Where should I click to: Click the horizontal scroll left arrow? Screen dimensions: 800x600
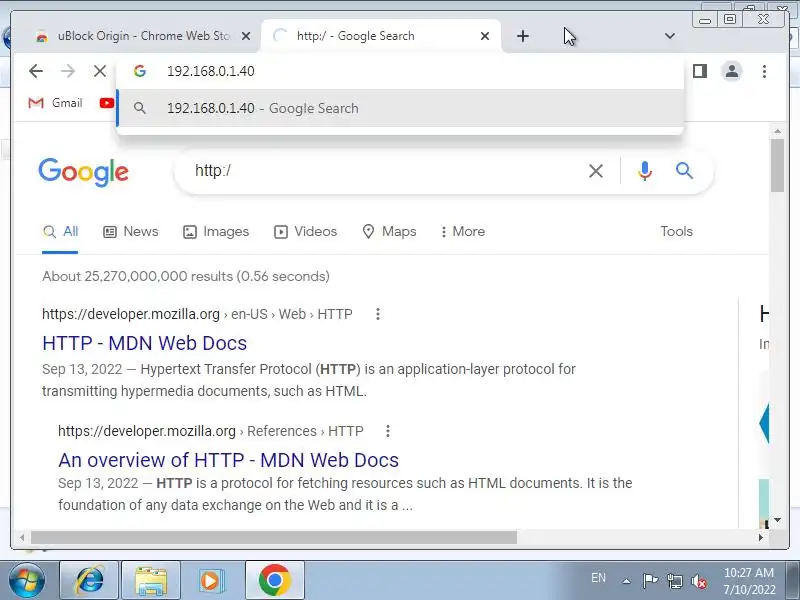22,537
